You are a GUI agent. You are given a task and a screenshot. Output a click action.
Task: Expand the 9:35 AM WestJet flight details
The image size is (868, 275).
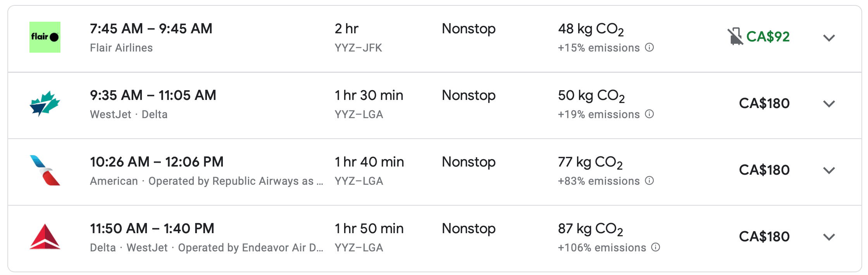pyautogui.click(x=829, y=104)
